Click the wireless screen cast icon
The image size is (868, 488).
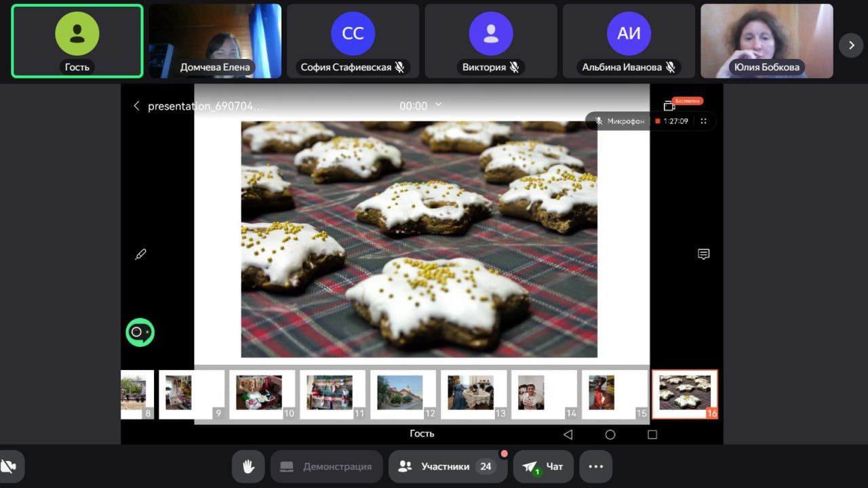pyautogui.click(x=669, y=106)
